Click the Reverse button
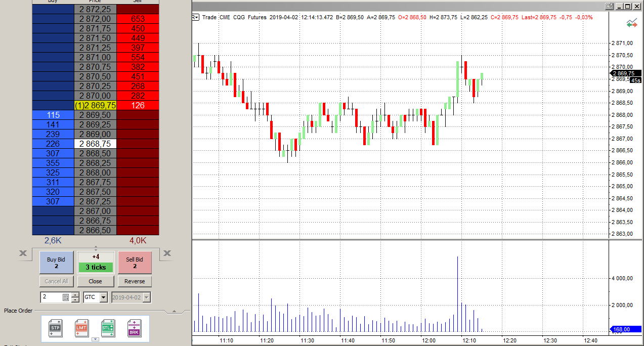The image size is (644, 346). pos(135,281)
